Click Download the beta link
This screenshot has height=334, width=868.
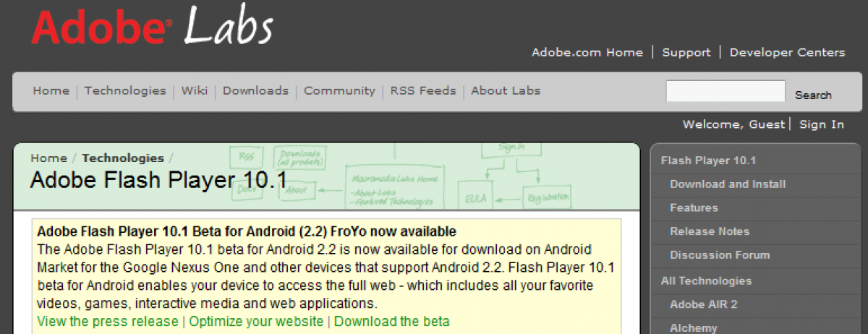(391, 322)
